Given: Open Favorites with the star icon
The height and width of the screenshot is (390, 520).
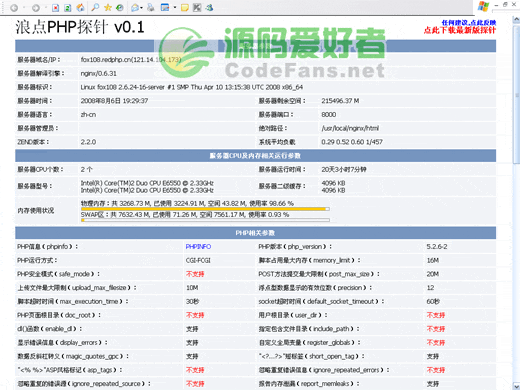Looking at the screenshot, I should click(108, 7).
